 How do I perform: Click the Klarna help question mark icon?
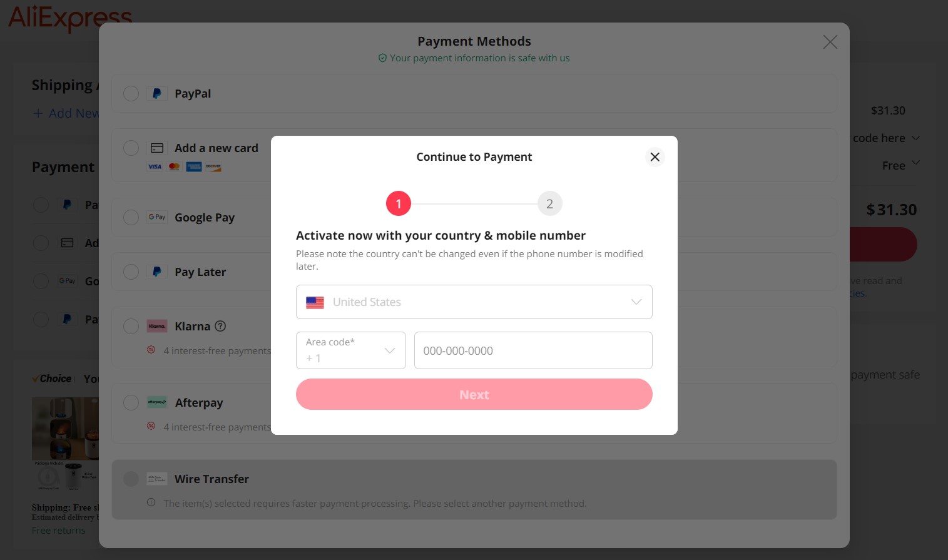[x=221, y=325]
